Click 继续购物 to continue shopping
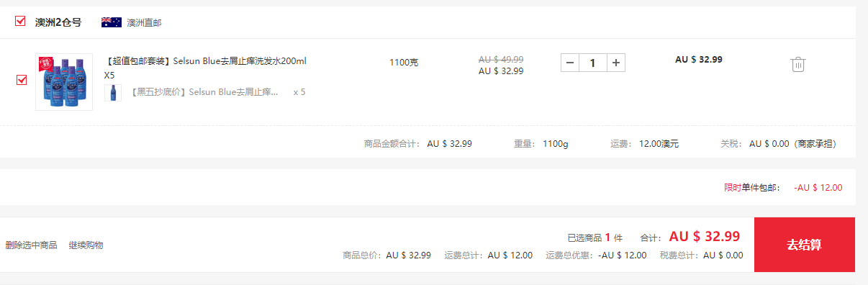 pos(86,245)
